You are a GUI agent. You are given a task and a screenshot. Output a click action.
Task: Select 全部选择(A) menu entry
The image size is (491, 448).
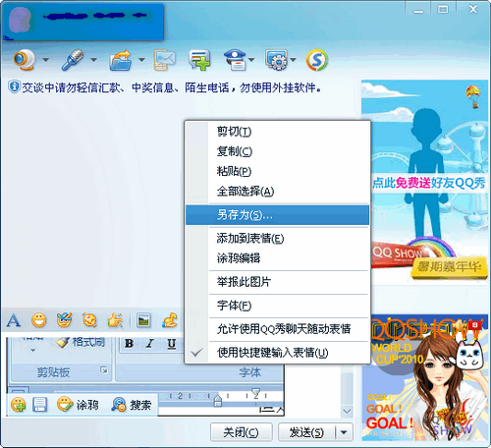(278, 191)
